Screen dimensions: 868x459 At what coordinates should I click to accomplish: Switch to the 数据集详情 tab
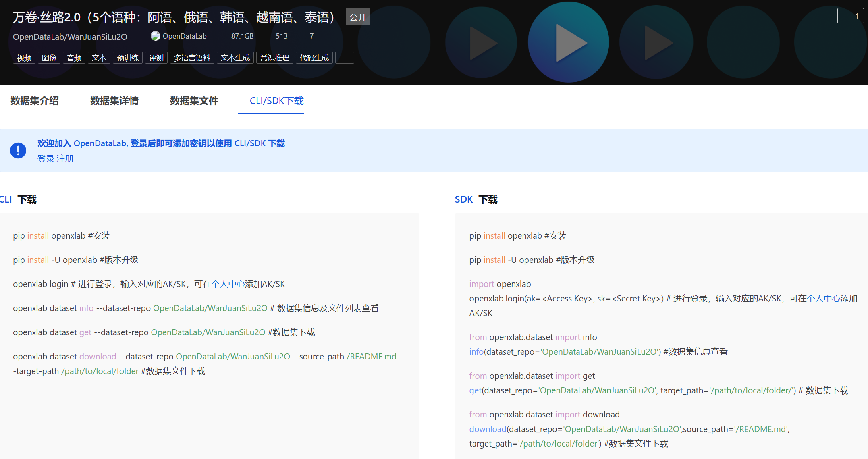click(114, 101)
